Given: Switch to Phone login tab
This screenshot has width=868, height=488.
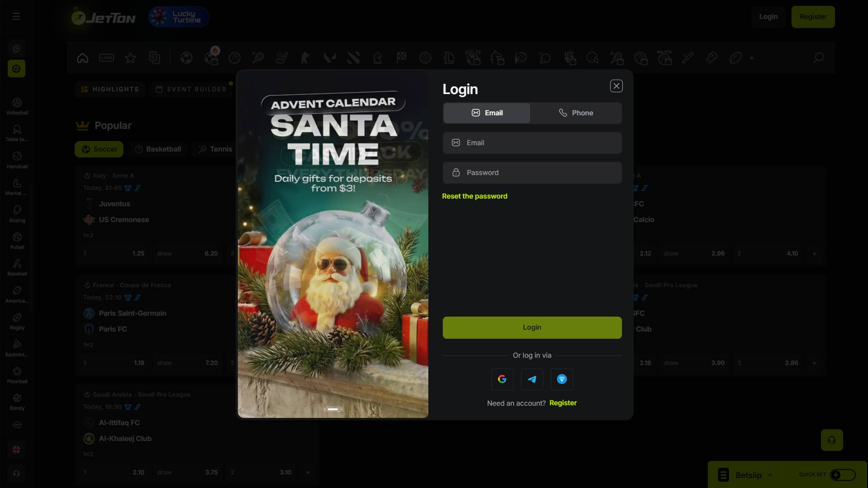Looking at the screenshot, I should 576,113.
